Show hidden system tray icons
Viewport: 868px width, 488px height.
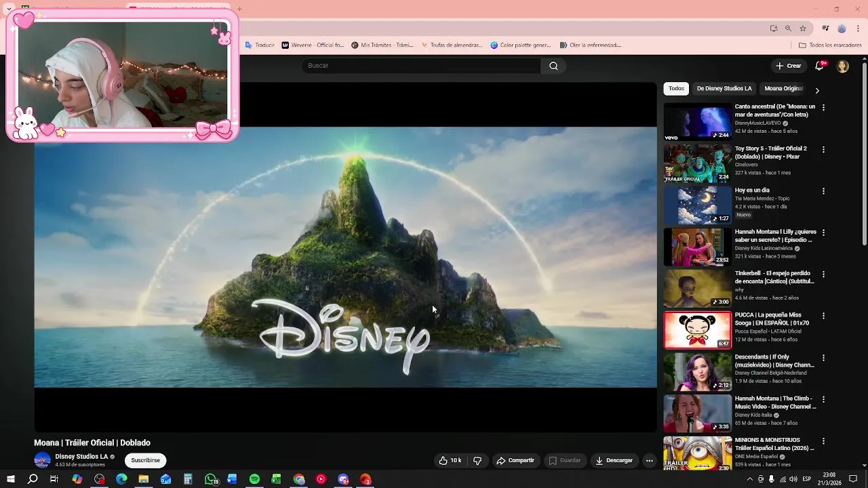coord(749,479)
